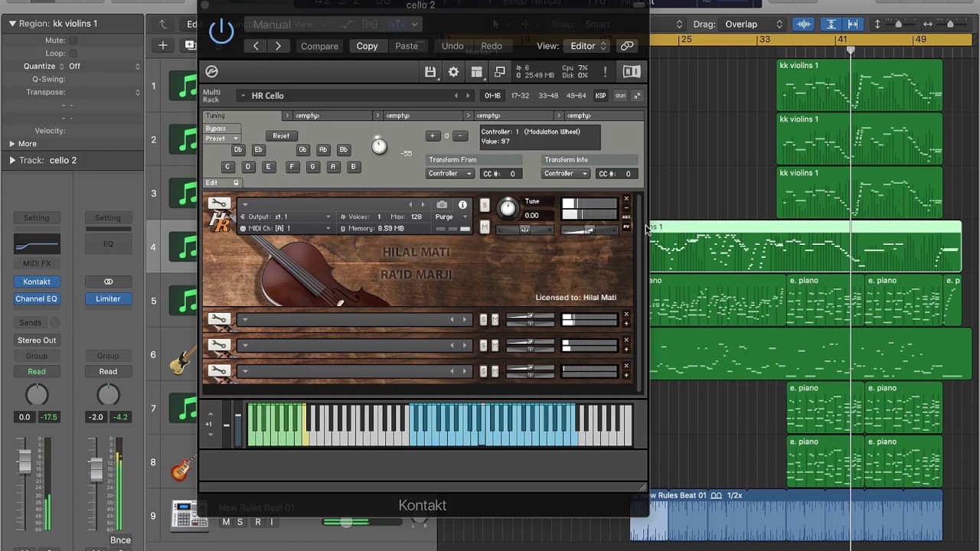Adjust the instrument Tune knob
The height and width of the screenshot is (551, 980).
pyautogui.click(x=508, y=208)
